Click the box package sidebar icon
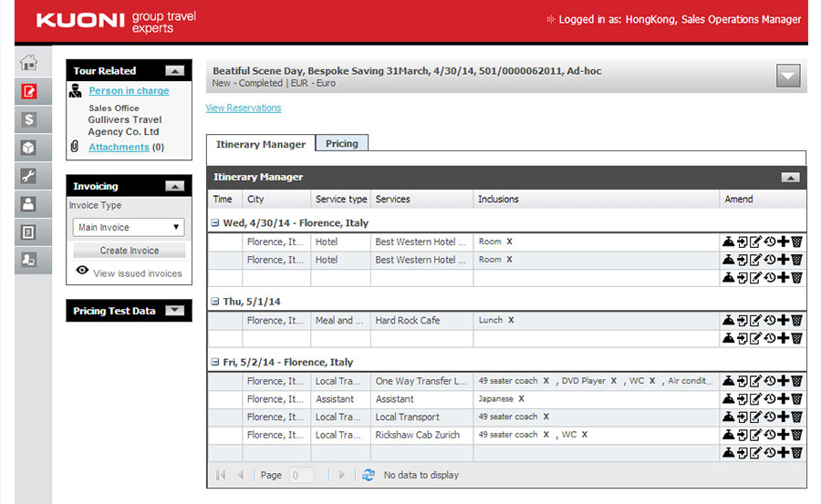The width and height of the screenshot is (821, 504). tap(29, 148)
